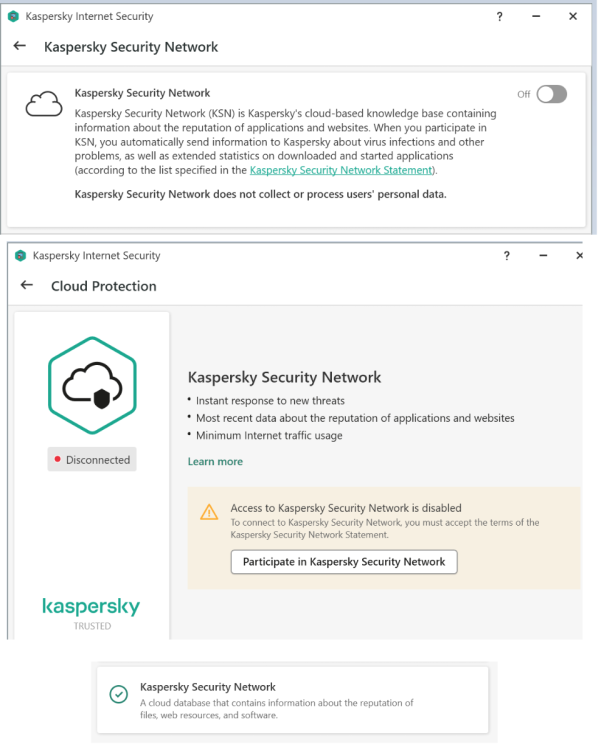Open help in Kaspersky Security Network window

pos(499,17)
